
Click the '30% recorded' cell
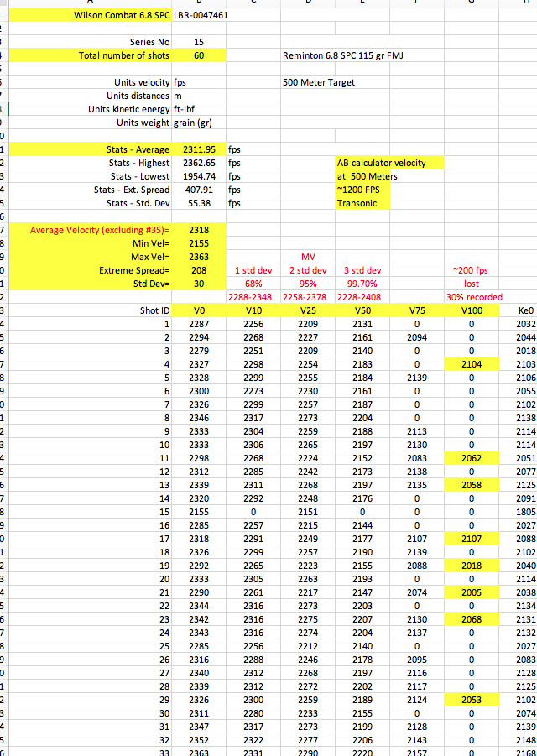(x=474, y=297)
